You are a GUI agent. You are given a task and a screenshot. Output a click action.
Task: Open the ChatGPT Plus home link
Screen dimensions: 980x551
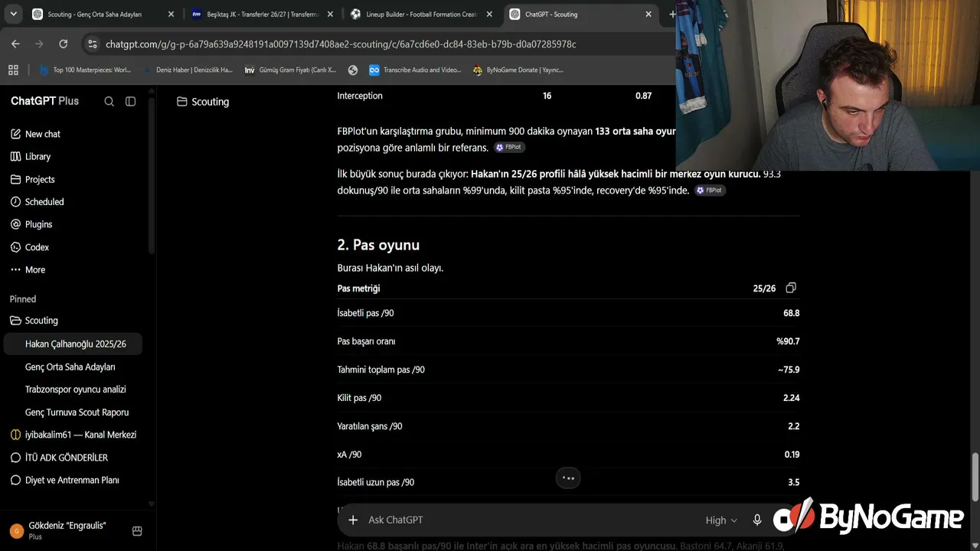pos(44,101)
